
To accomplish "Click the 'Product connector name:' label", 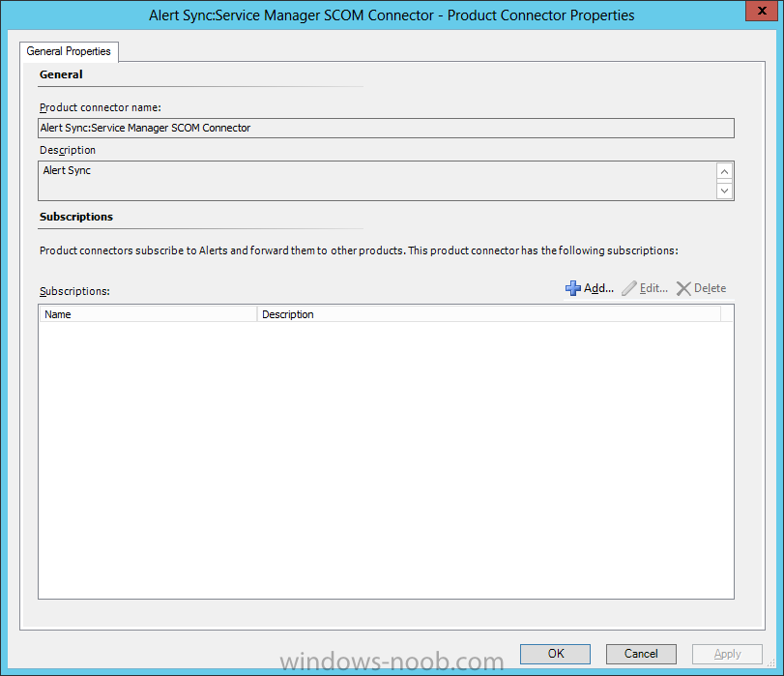I will (x=101, y=107).
